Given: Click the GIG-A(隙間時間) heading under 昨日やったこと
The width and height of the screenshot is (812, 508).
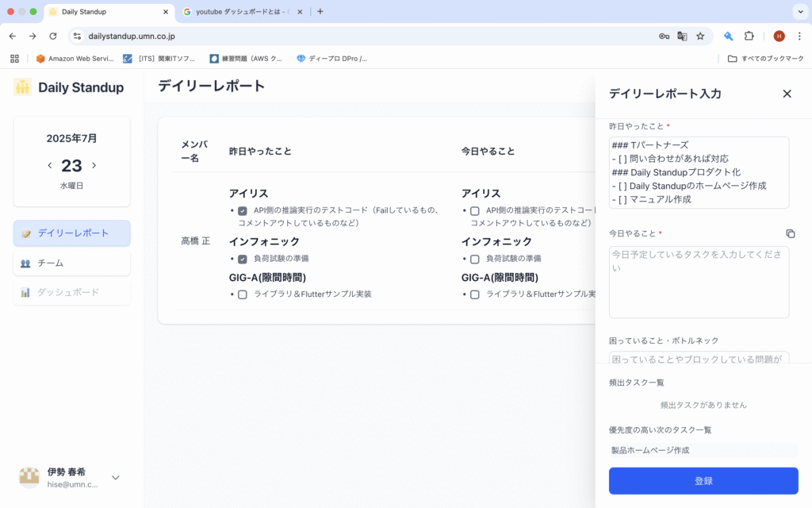Looking at the screenshot, I should 267,277.
